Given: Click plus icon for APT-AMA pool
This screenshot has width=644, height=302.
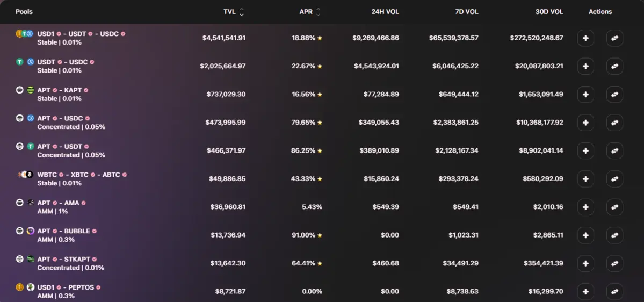Looking at the screenshot, I should point(585,207).
